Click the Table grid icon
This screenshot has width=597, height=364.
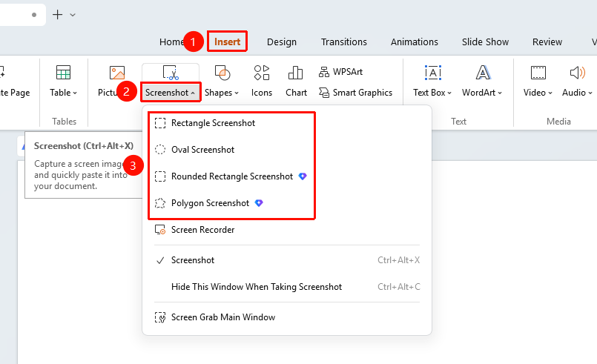63,73
